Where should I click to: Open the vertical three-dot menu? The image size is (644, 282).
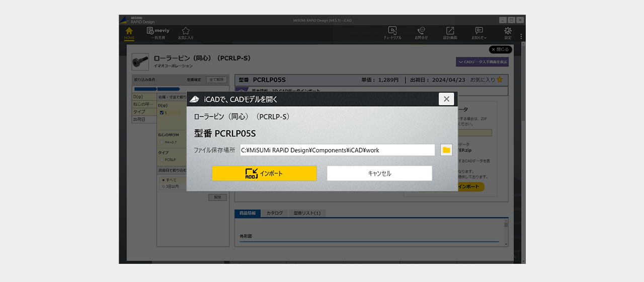(x=521, y=37)
